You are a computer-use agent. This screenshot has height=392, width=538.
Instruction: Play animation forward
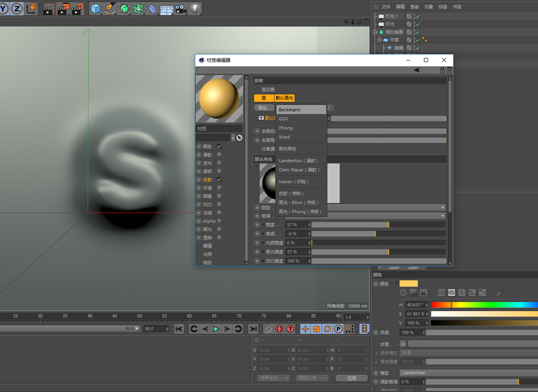pyautogui.click(x=216, y=329)
